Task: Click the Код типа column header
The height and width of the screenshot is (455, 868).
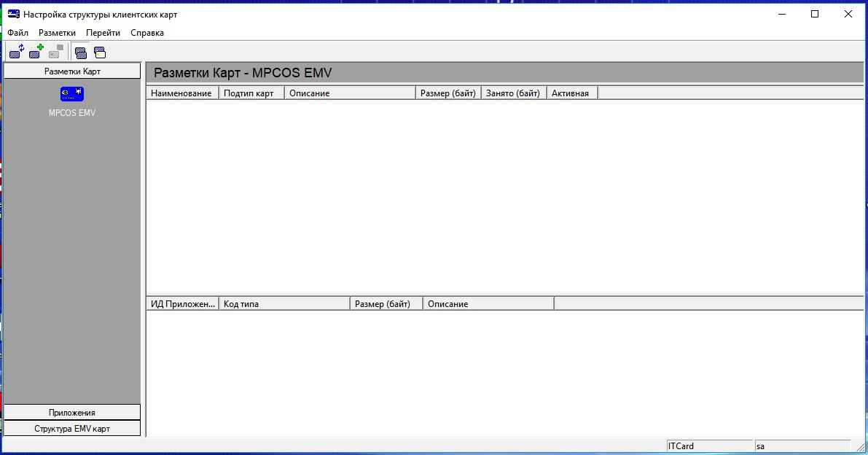Action: pos(284,304)
